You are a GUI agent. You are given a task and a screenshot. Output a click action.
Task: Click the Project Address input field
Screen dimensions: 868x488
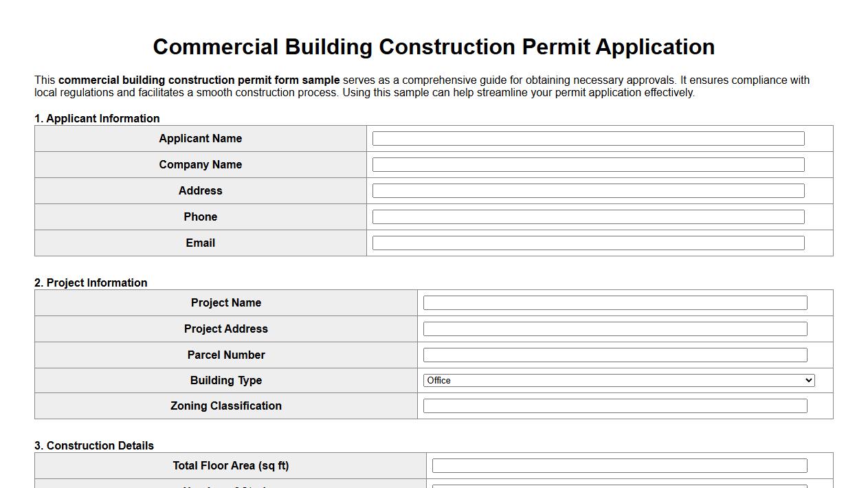[616, 329]
